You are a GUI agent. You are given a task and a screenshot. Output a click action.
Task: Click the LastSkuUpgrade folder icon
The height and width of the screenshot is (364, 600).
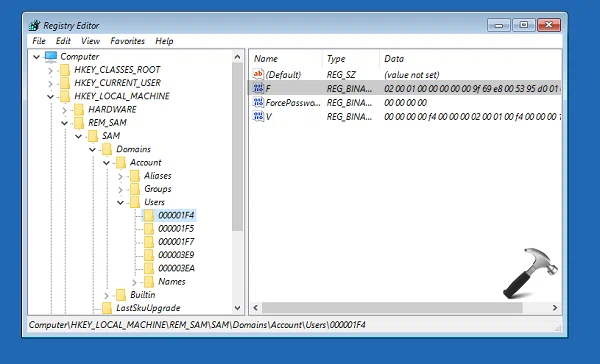(x=107, y=308)
